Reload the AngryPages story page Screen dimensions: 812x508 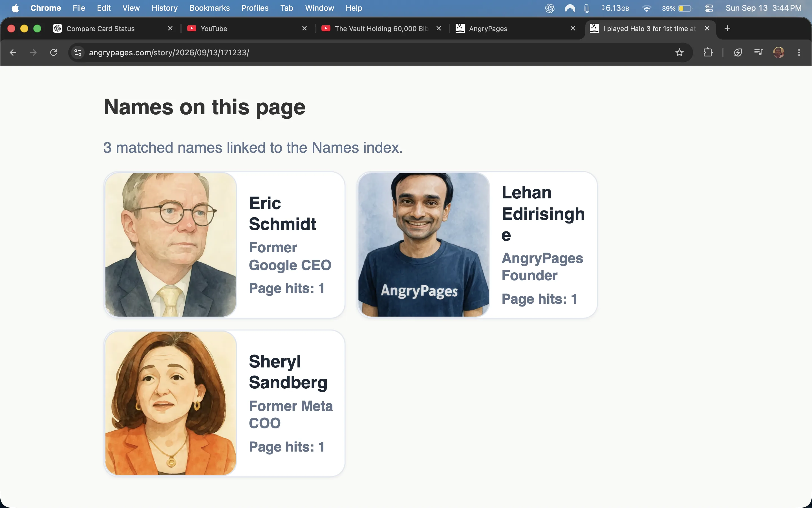coord(54,52)
